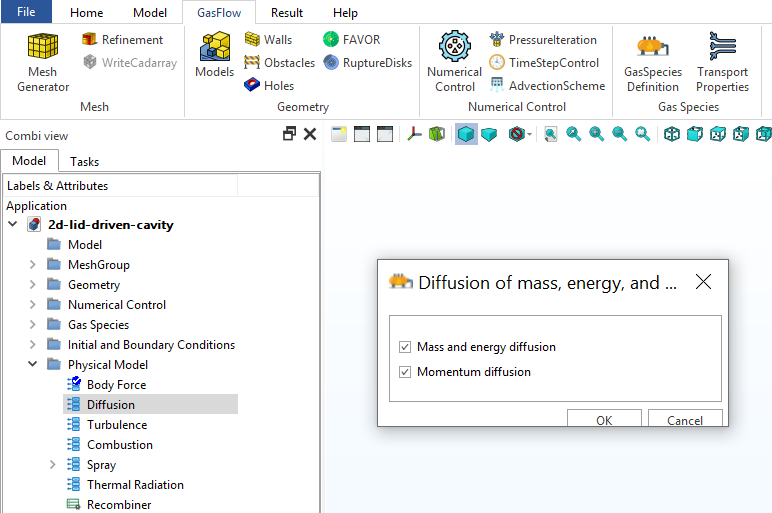The width and height of the screenshot is (772, 513).
Task: Open the Mesh Generator tool
Action: [43, 62]
